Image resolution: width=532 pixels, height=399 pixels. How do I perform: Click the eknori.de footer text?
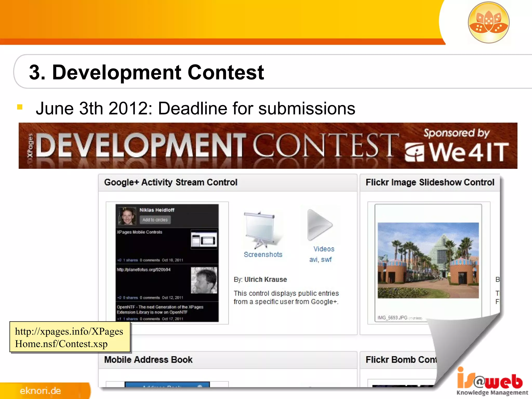click(41, 391)
